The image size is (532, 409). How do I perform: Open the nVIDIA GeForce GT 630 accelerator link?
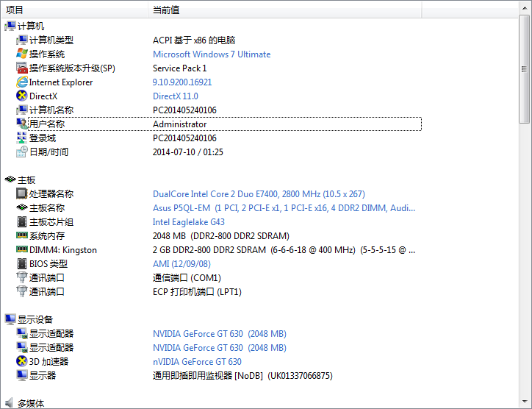tap(197, 362)
